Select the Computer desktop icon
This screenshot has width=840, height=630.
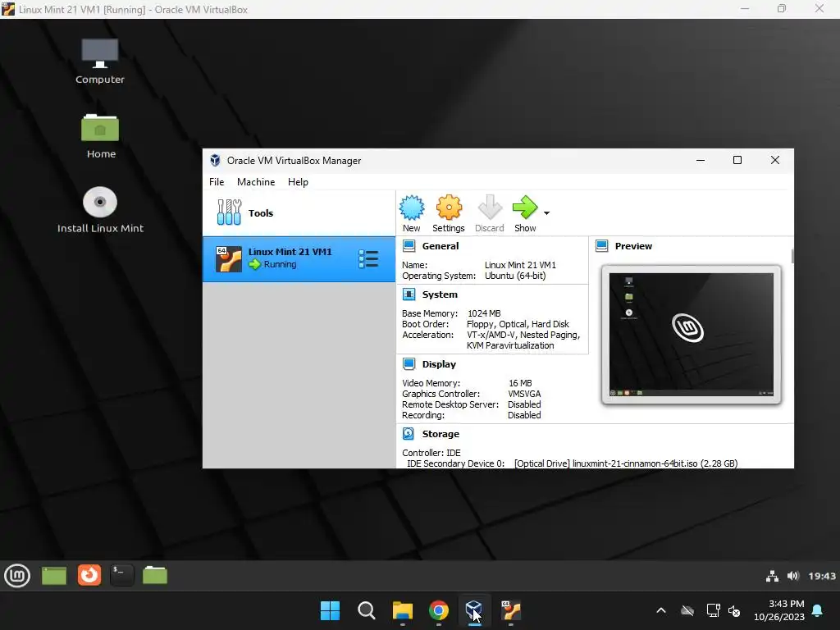(99, 61)
